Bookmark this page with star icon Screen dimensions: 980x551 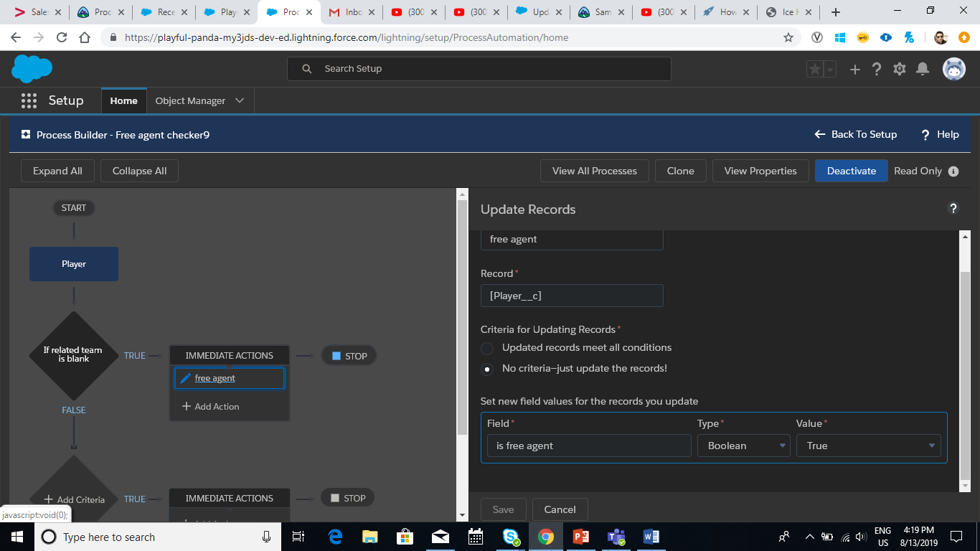point(788,37)
